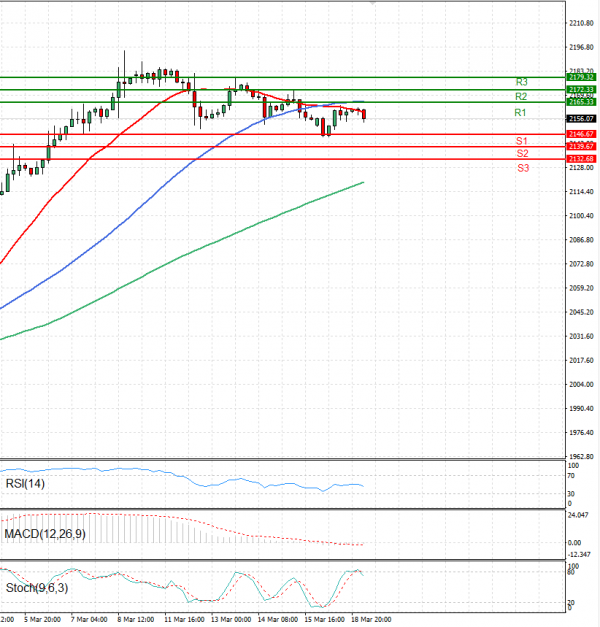600x627 pixels.
Task: Click the R2 resistance label
Action: (521, 96)
